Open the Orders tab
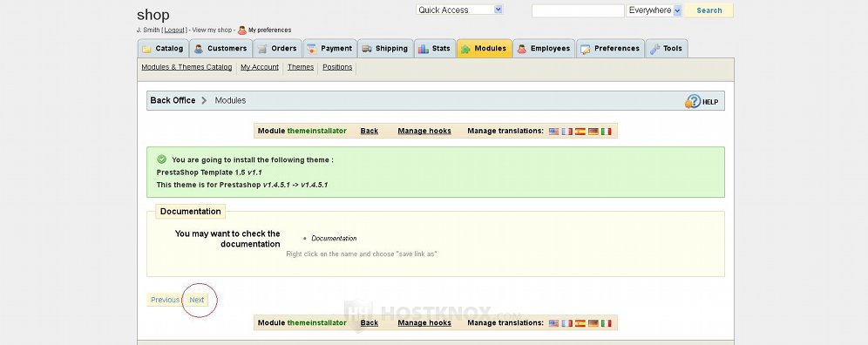This screenshot has width=868, height=345. click(x=277, y=48)
